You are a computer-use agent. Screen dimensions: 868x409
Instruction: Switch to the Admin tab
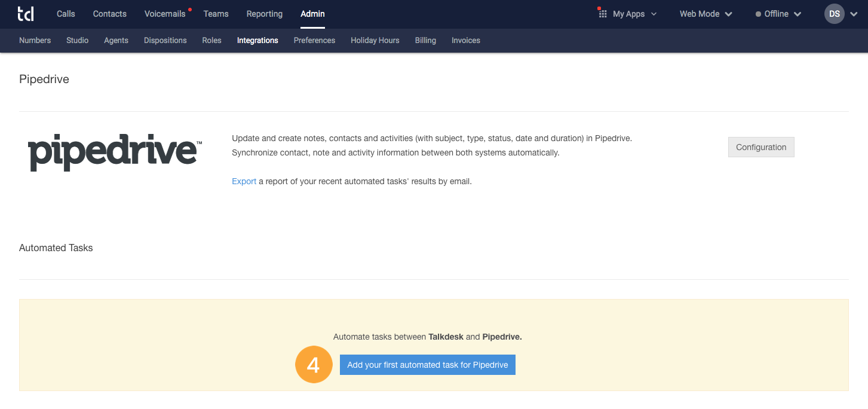[x=312, y=14]
